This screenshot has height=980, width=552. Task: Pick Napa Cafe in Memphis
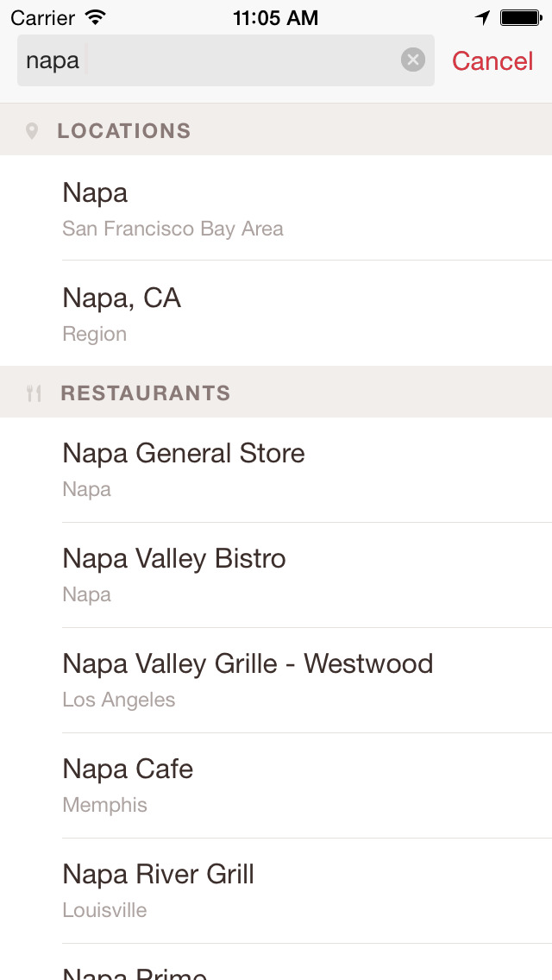click(276, 786)
